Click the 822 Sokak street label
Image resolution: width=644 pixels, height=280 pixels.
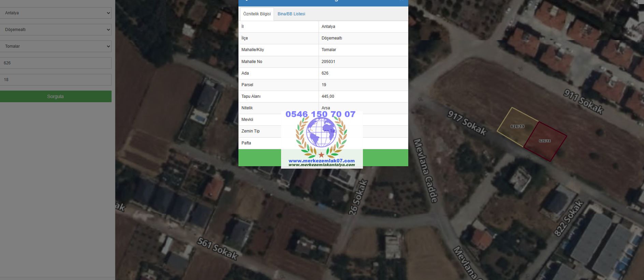(x=568, y=218)
